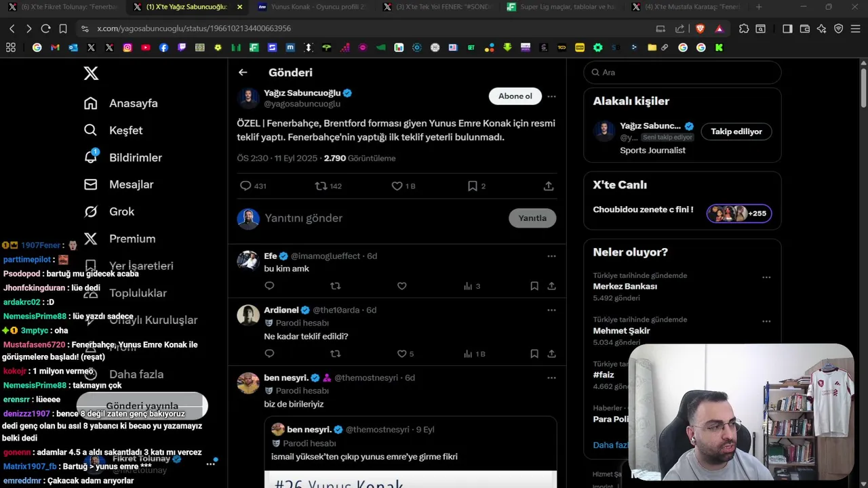Click the Ara search box

tap(682, 73)
